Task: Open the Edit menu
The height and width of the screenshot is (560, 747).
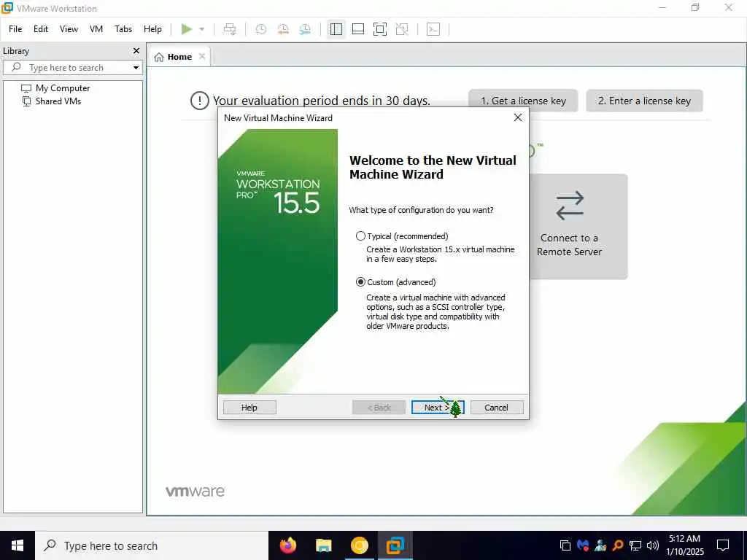Action: [x=41, y=29]
